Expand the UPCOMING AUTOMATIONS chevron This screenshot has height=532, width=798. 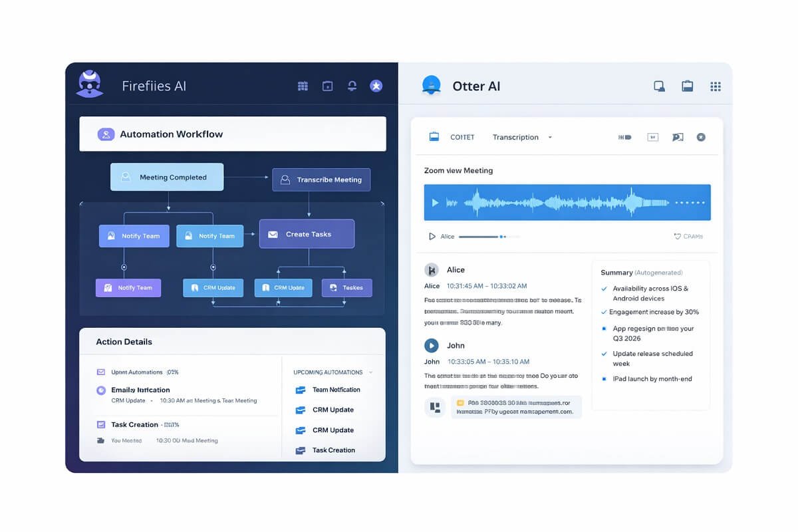370,372
